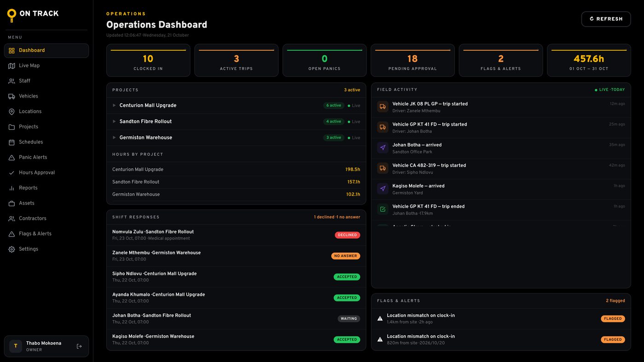644x362 pixels.
Task: Open the Pending Approval stat card
Action: (413, 60)
